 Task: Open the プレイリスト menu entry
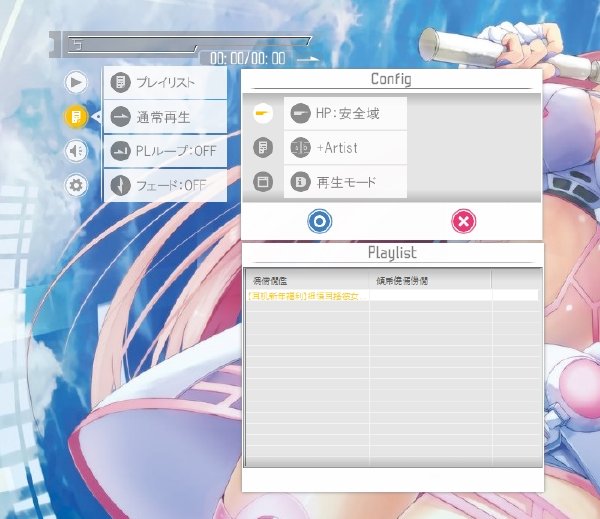[165, 82]
